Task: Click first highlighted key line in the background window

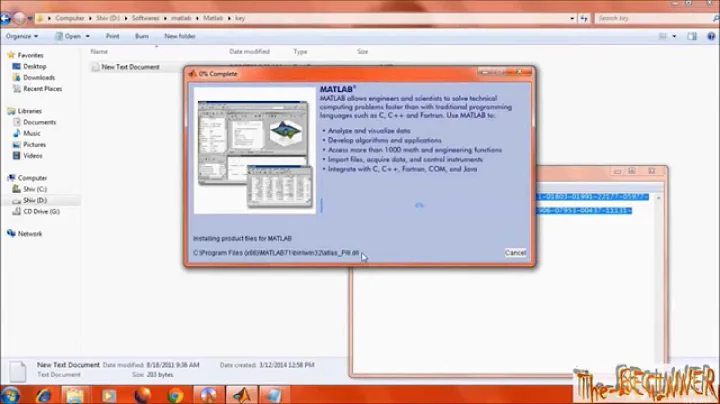Action: (x=592, y=196)
